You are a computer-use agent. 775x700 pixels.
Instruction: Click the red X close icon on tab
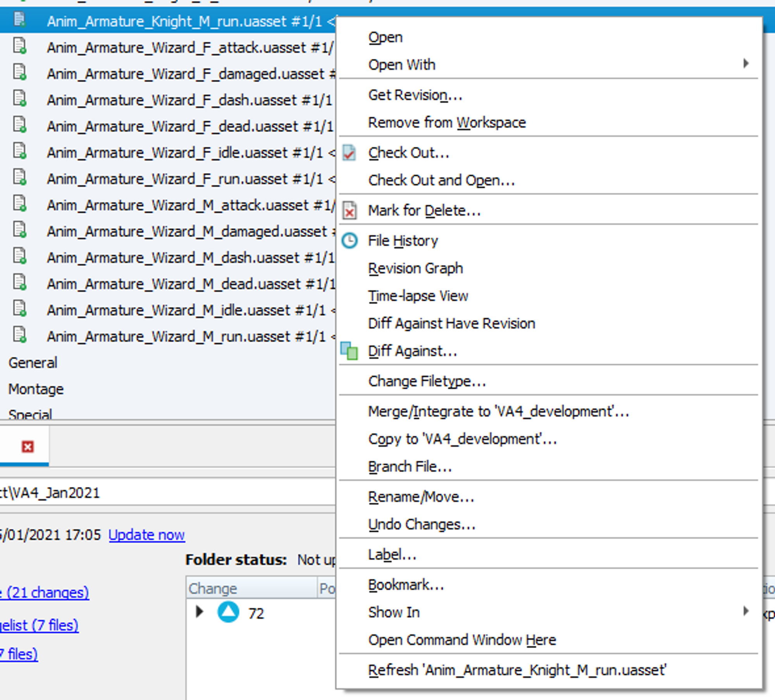tap(28, 447)
